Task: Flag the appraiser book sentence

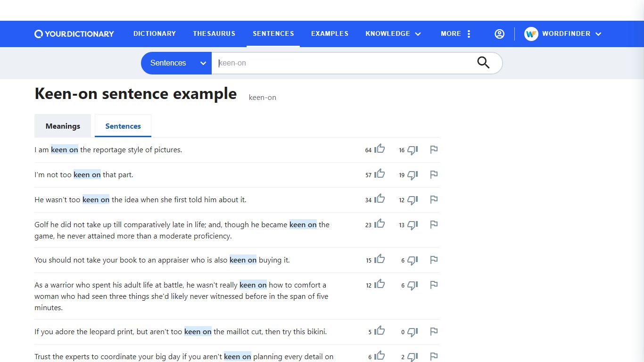Action: tap(434, 260)
